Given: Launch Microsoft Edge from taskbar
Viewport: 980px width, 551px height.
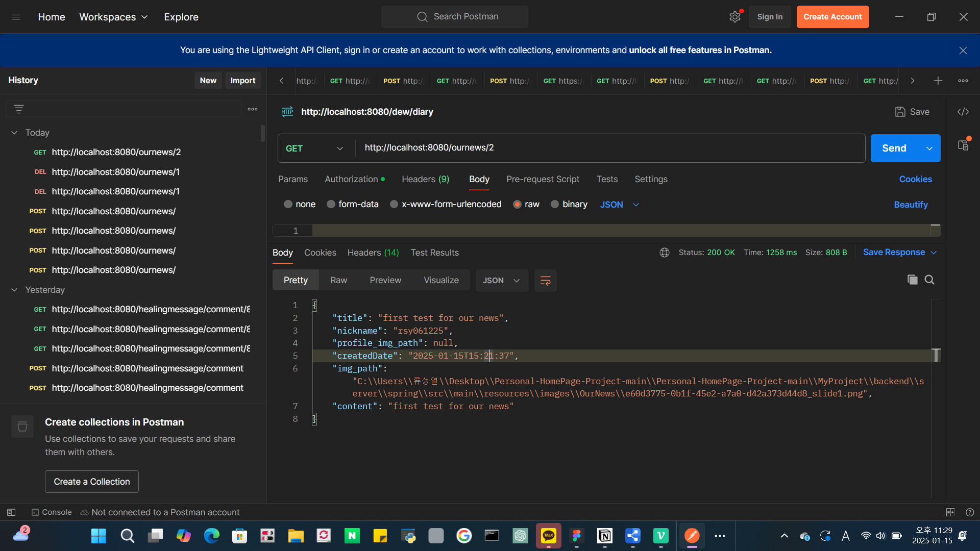Looking at the screenshot, I should click(211, 536).
